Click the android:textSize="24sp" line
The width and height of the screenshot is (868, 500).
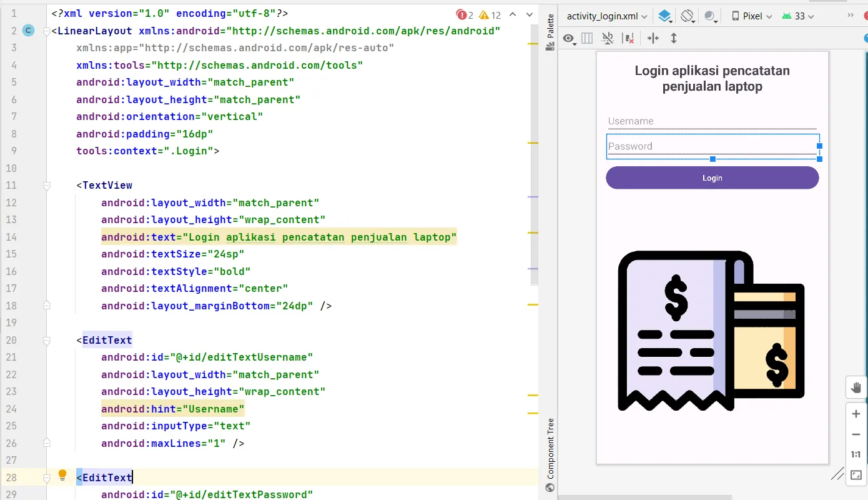click(x=173, y=254)
